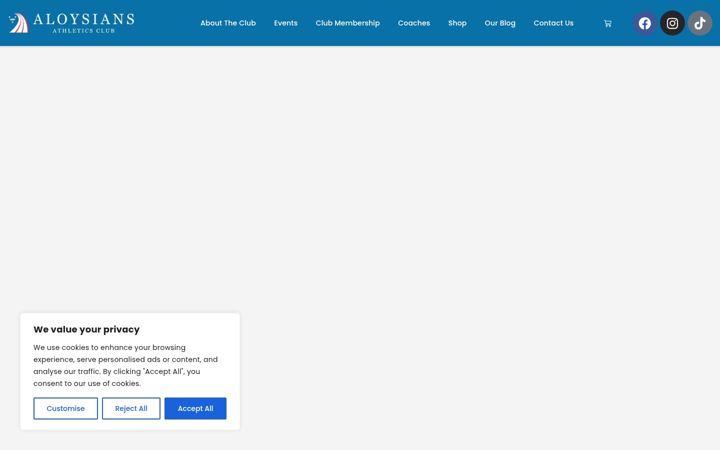720x450 pixels.
Task: Open About The Club menu item
Action: (228, 23)
